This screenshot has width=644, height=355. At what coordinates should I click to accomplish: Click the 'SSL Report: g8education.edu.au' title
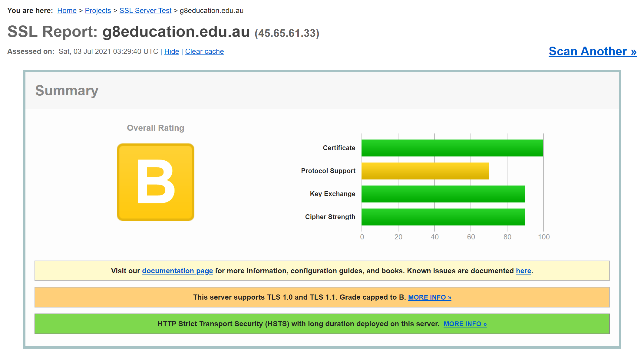tap(129, 32)
